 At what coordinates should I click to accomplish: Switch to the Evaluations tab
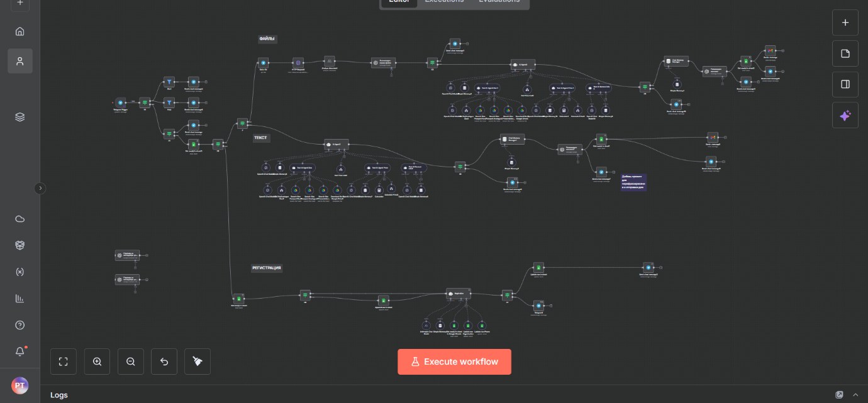[499, 2]
